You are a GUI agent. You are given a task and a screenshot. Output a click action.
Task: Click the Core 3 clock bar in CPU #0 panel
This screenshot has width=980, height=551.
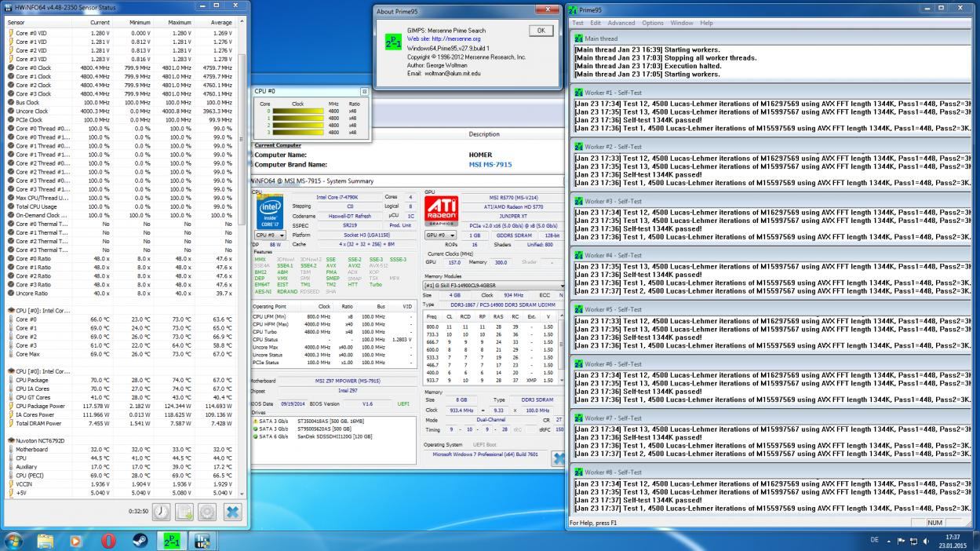[x=297, y=133]
